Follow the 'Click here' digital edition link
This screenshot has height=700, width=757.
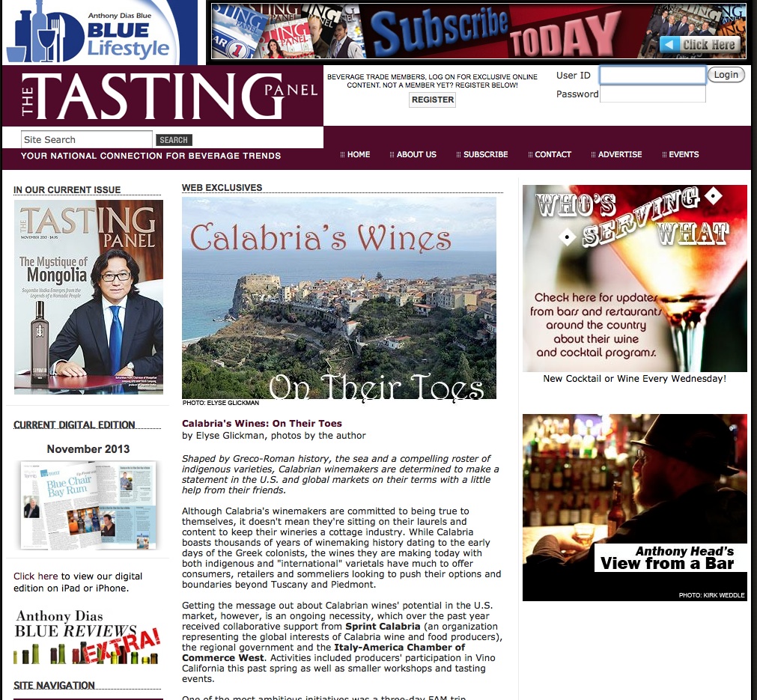36,576
